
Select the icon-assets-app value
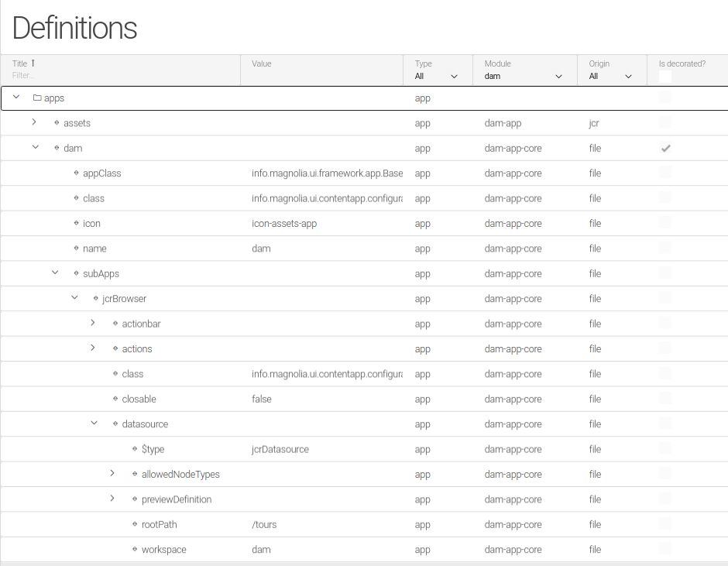(x=284, y=223)
